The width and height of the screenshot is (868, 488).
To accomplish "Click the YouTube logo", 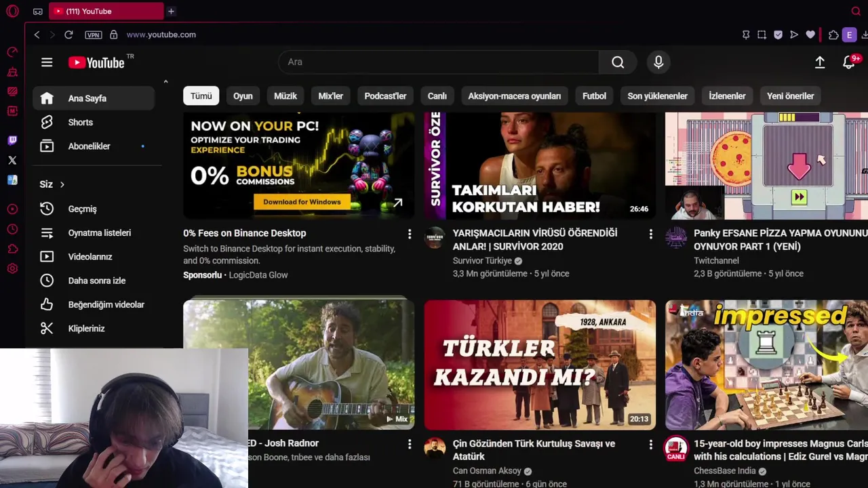I will pyautogui.click(x=96, y=62).
